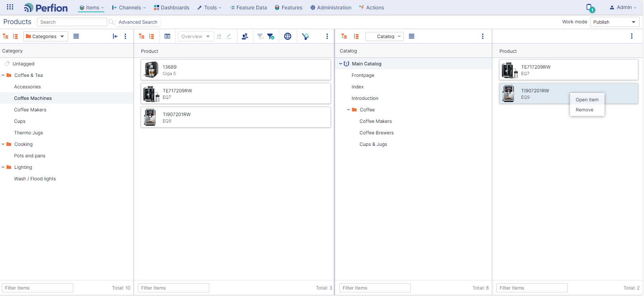Expand all icon in Product list toolbar
644x296 pixels.
(152, 36)
